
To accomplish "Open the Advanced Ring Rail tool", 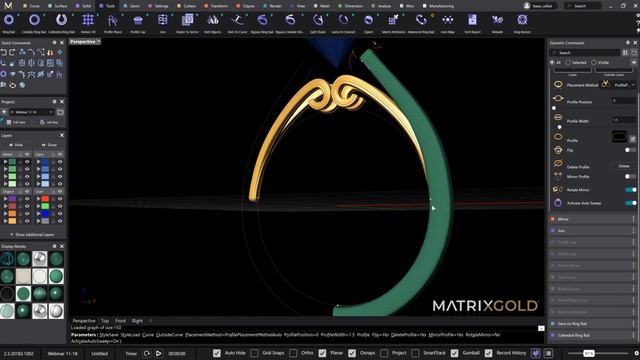I will pos(421,23).
